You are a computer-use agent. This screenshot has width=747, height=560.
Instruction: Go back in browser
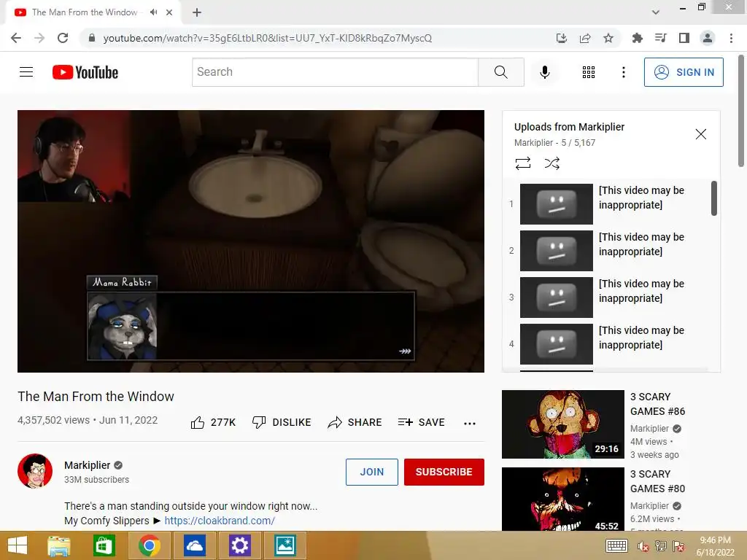(16, 38)
